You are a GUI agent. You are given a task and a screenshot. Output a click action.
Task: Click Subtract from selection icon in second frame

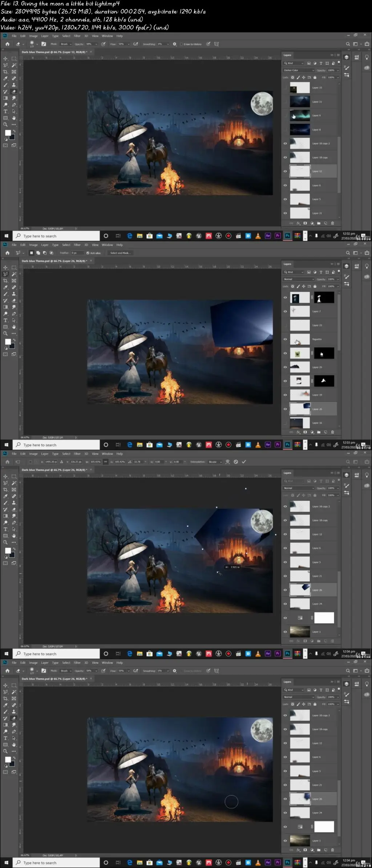pos(45,253)
